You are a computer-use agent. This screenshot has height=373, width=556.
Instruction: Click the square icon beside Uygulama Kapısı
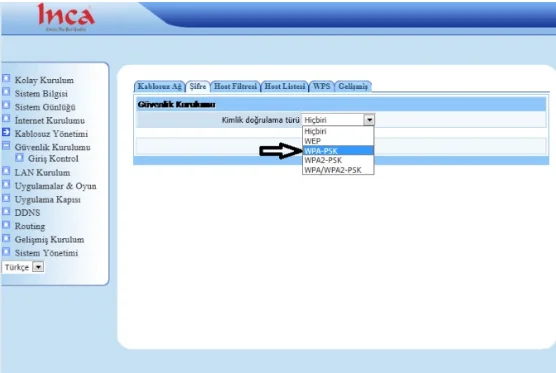click(x=6, y=198)
